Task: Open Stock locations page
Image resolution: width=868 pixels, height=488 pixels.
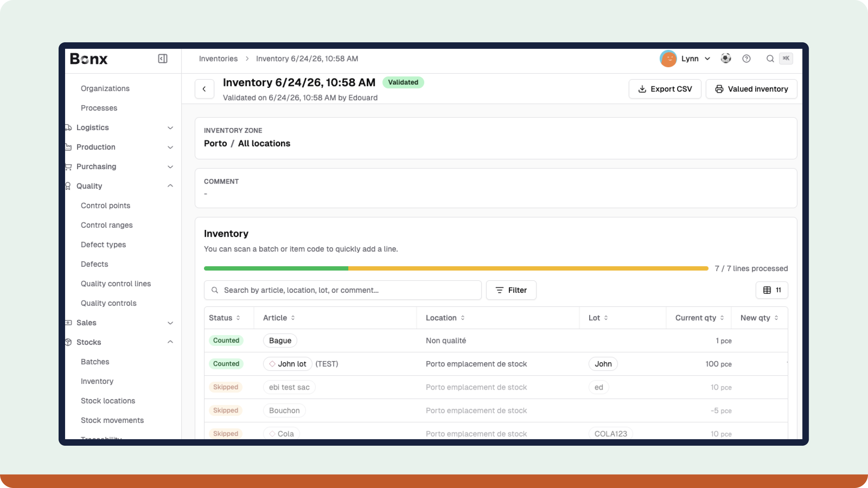Action: point(108,401)
